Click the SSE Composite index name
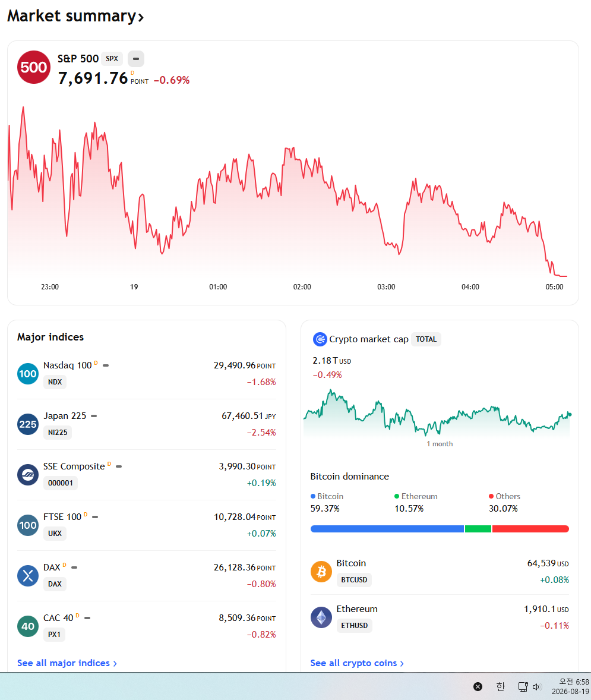The height and width of the screenshot is (700, 591). pyautogui.click(x=74, y=466)
